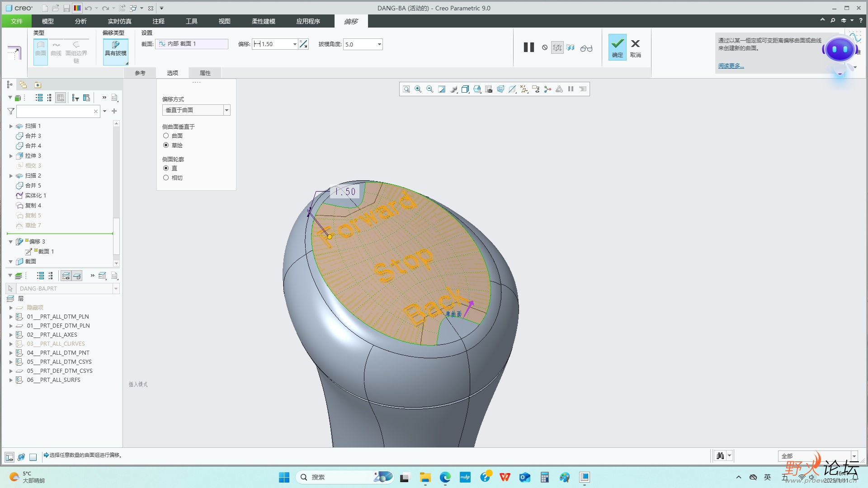
Task: Open the Edge browser from the taskbar
Action: point(445,477)
